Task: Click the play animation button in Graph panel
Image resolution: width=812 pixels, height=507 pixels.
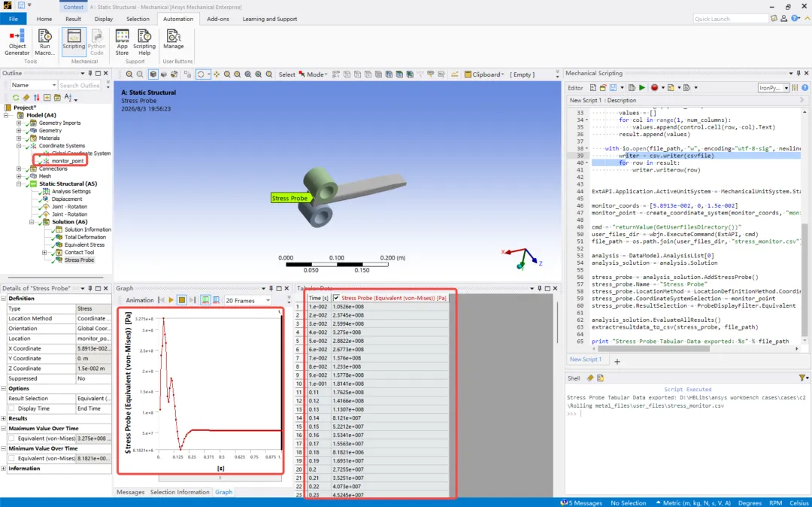Action: (x=171, y=300)
